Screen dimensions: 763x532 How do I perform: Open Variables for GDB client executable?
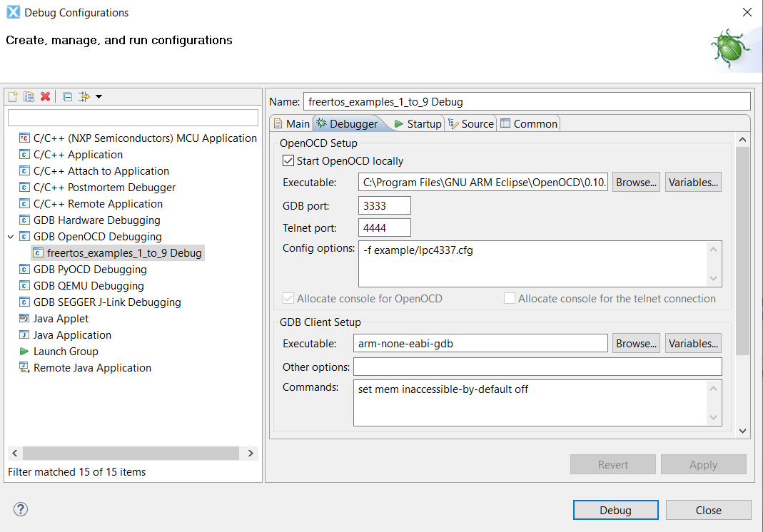(x=693, y=343)
